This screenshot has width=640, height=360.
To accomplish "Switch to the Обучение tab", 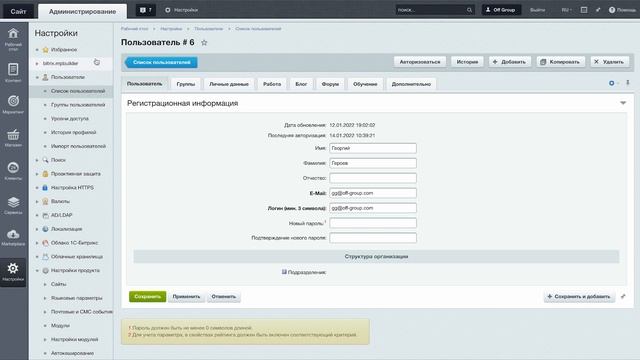I will pyautogui.click(x=365, y=84).
